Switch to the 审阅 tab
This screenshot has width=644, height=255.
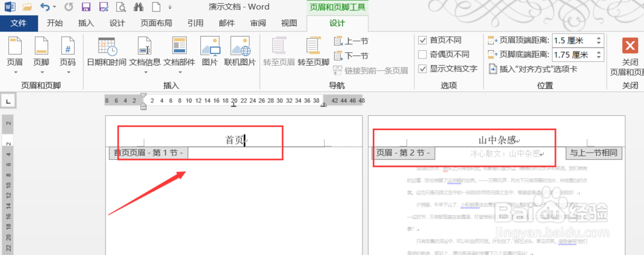[258, 23]
